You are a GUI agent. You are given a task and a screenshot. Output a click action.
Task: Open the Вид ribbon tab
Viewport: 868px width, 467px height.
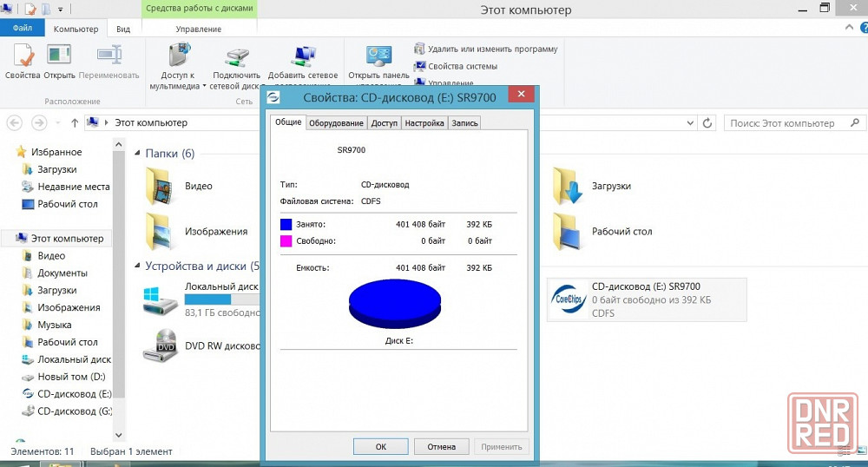tap(123, 29)
